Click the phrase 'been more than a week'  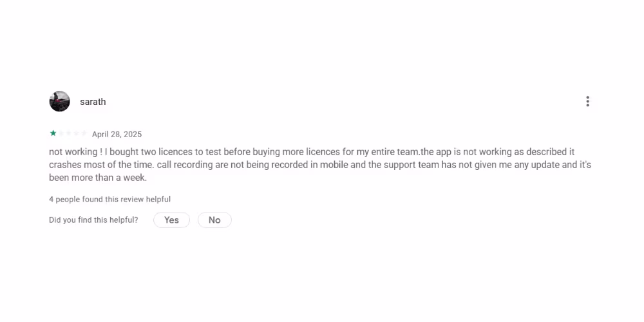[x=97, y=178]
